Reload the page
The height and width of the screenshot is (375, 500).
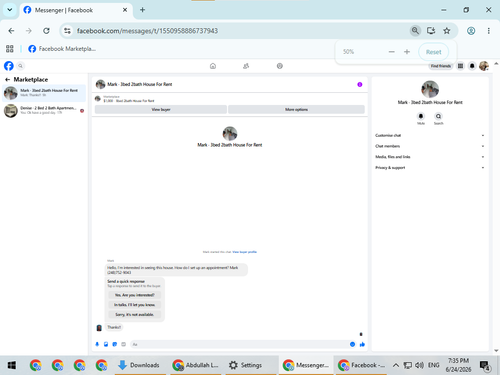point(46,31)
